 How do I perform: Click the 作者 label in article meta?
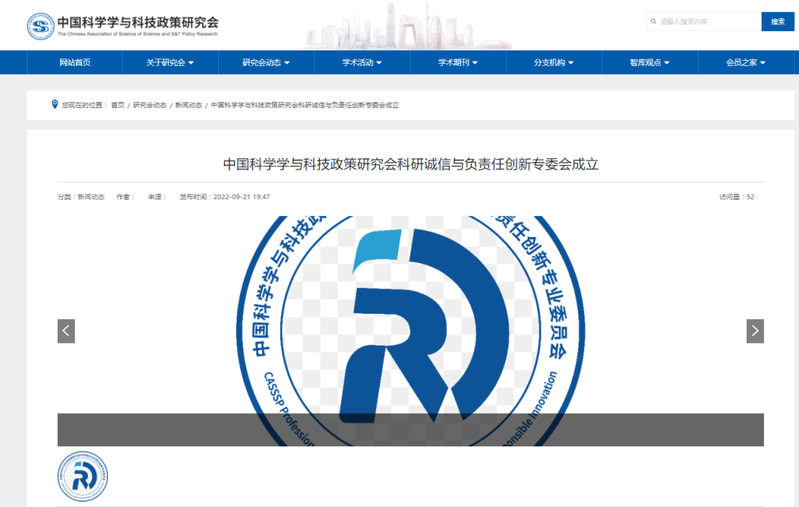tap(125, 197)
